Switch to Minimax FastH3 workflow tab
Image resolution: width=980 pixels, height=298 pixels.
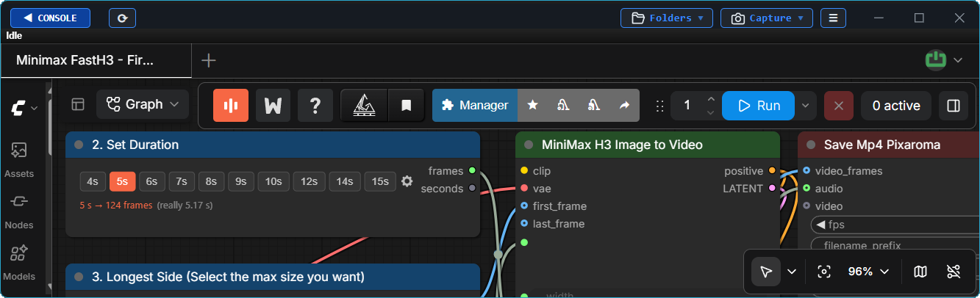click(96, 61)
